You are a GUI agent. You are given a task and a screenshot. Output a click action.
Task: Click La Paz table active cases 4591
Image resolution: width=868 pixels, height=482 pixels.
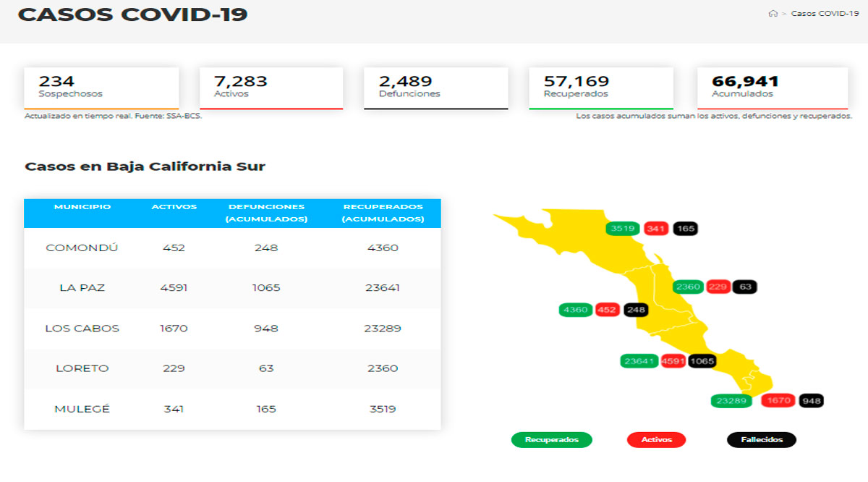(174, 287)
